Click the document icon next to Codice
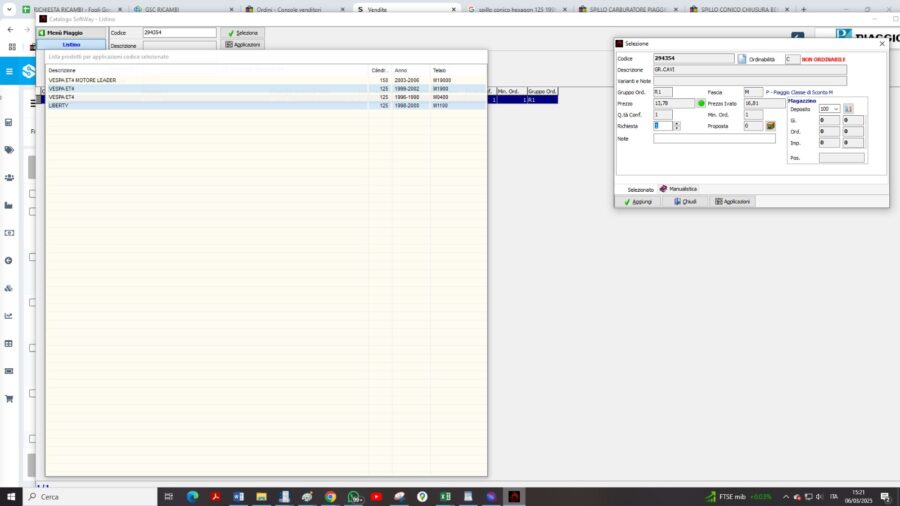The width and height of the screenshot is (900, 506). (742, 59)
